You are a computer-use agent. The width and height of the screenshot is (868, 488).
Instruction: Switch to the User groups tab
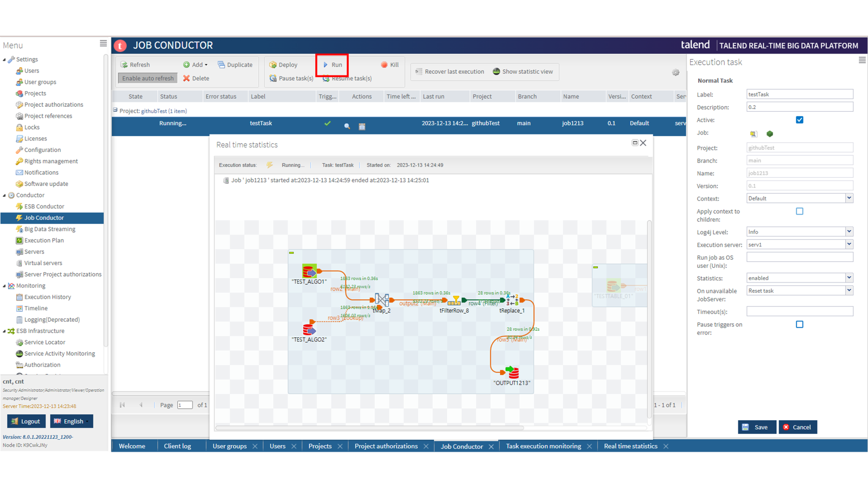[x=229, y=446]
